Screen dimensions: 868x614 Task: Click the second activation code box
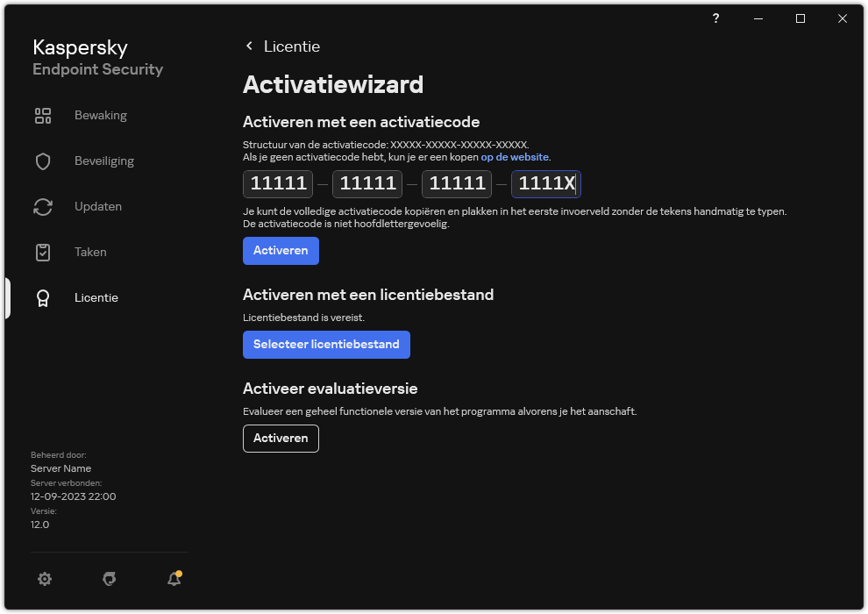point(366,183)
